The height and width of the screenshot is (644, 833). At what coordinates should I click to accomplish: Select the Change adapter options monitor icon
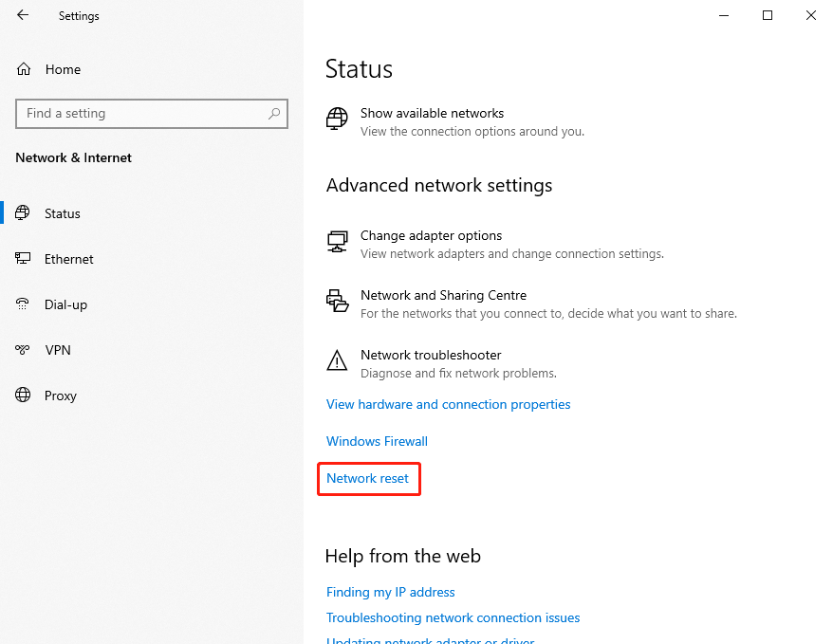click(337, 241)
